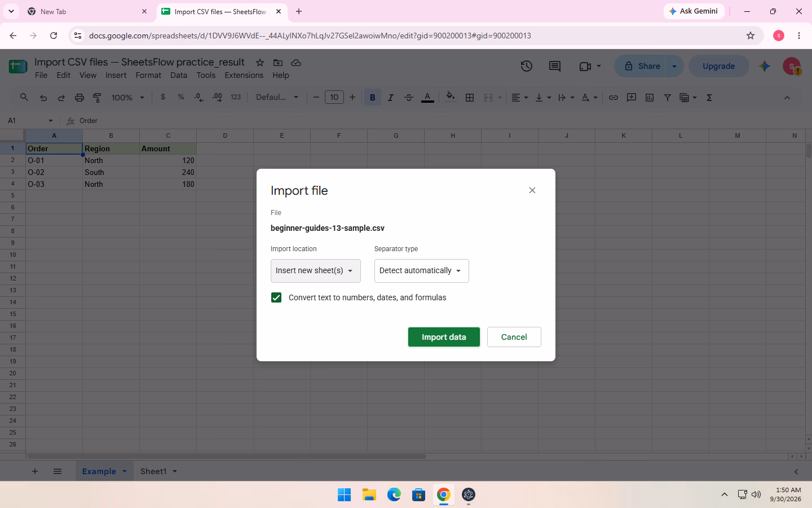812x508 pixels.
Task: Insert chart icon in toolbar
Action: (650, 98)
